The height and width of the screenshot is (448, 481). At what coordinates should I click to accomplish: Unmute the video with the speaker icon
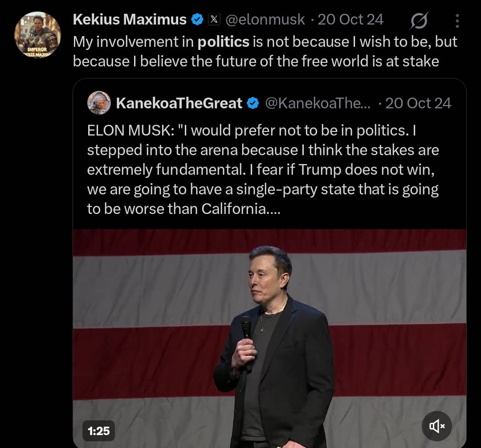(x=437, y=426)
